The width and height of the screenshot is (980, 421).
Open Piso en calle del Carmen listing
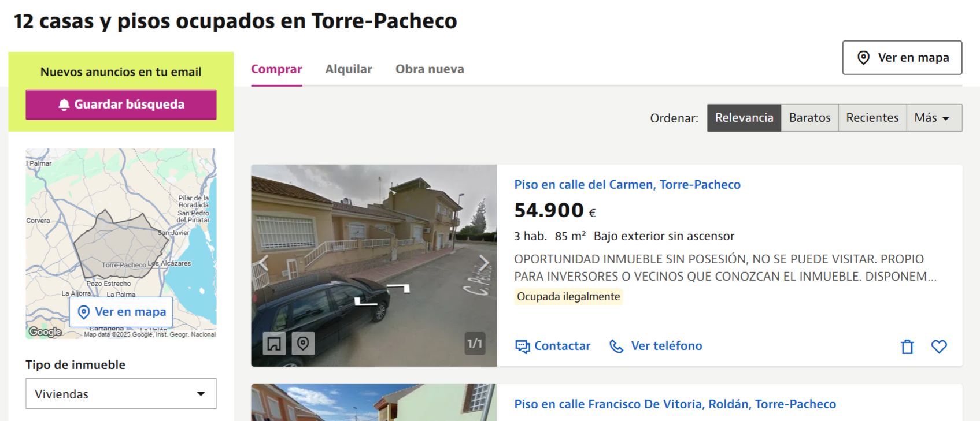tap(627, 185)
